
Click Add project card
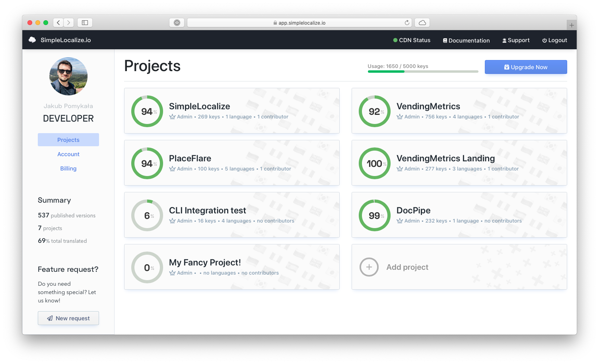coord(459,267)
